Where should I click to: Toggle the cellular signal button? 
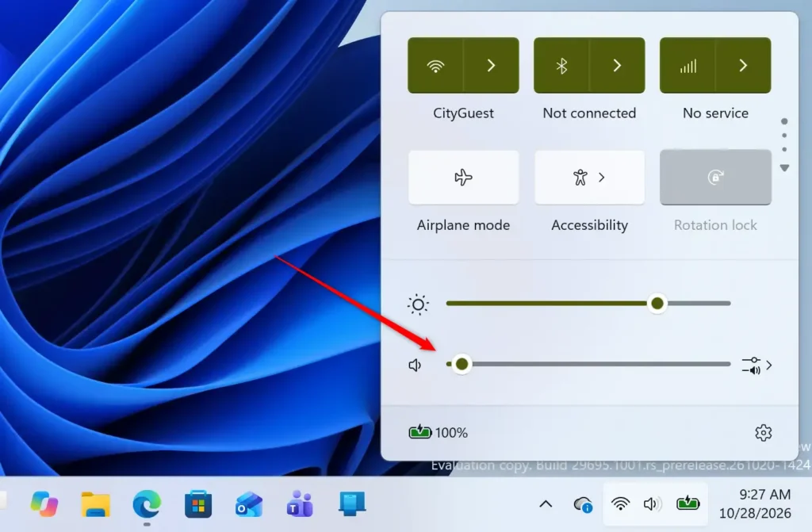pyautogui.click(x=688, y=65)
